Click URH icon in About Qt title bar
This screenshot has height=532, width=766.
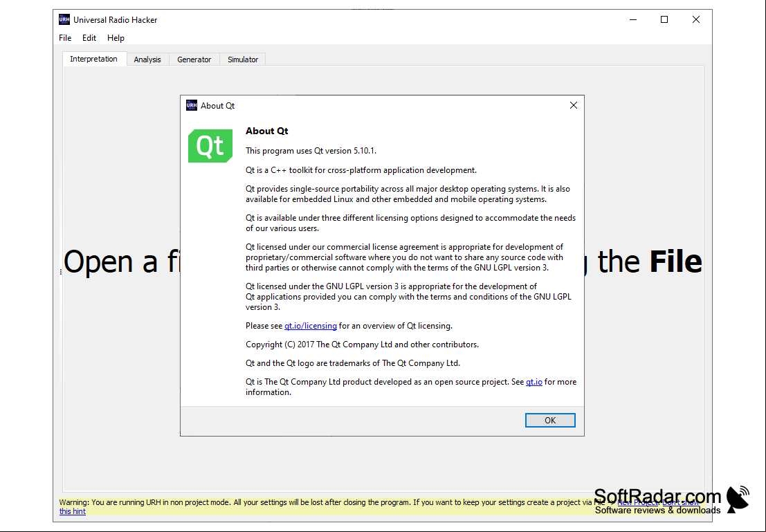192,105
